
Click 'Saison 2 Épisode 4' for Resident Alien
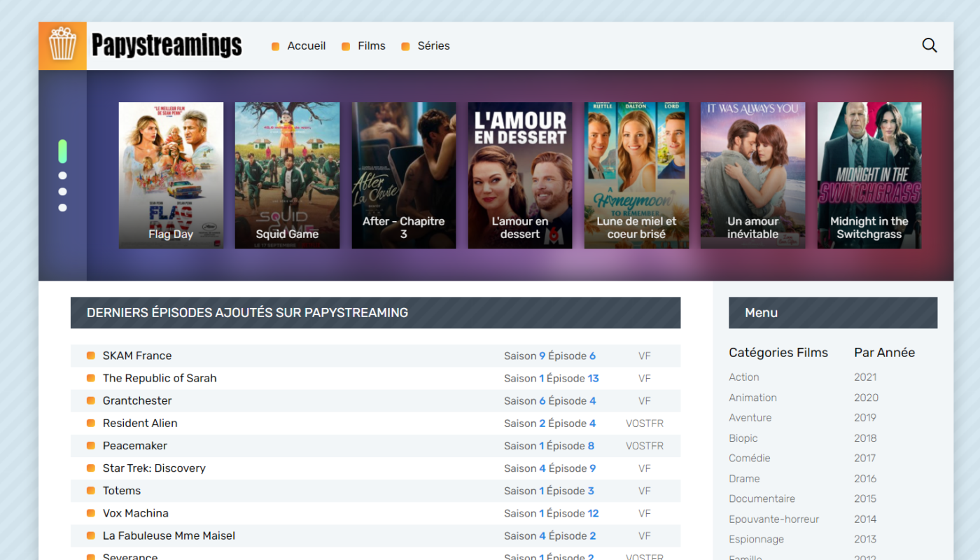[550, 423]
